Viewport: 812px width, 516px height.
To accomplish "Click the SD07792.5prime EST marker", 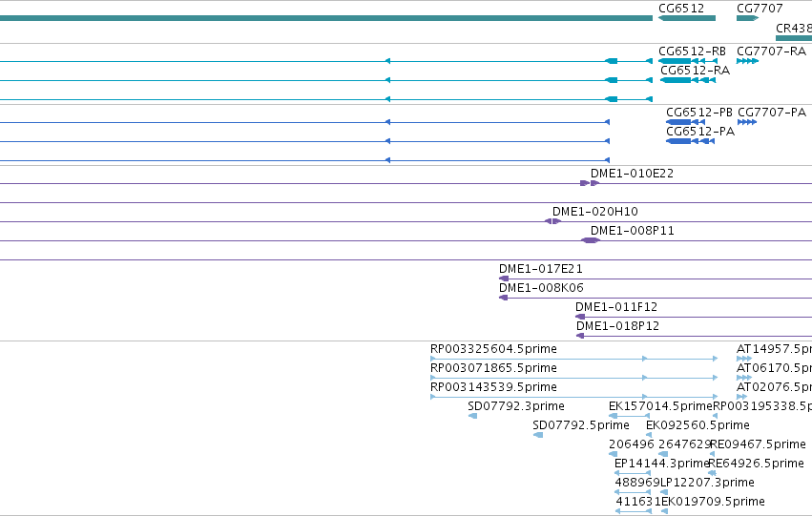I will [x=538, y=435].
